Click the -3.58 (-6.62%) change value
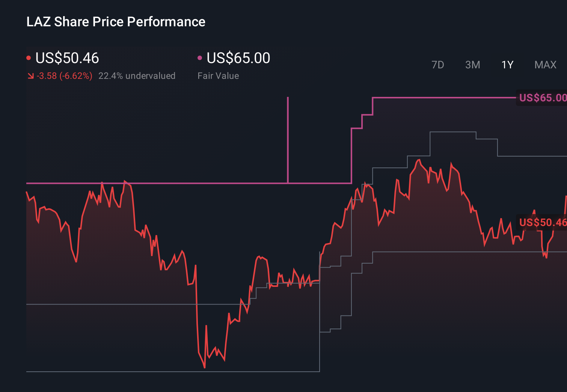Screen dimensions: 567x392 pyautogui.click(x=64, y=75)
